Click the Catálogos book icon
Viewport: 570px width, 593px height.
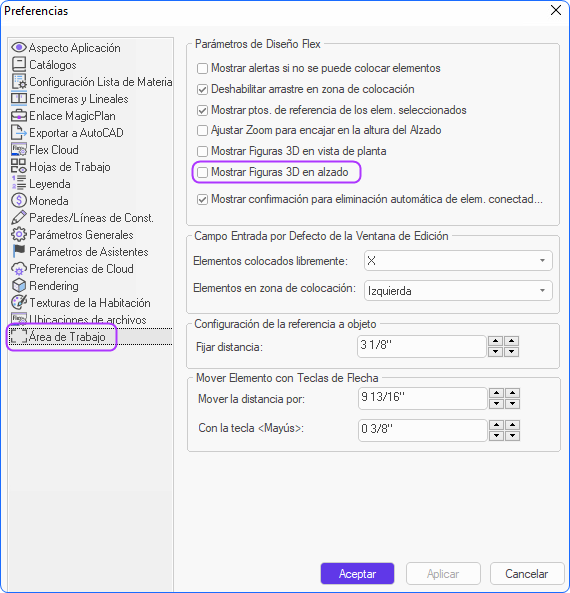(19, 65)
